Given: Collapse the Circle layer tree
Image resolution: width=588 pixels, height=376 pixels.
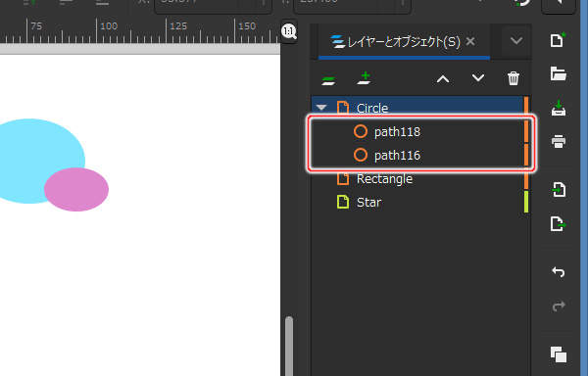Looking at the screenshot, I should point(321,108).
